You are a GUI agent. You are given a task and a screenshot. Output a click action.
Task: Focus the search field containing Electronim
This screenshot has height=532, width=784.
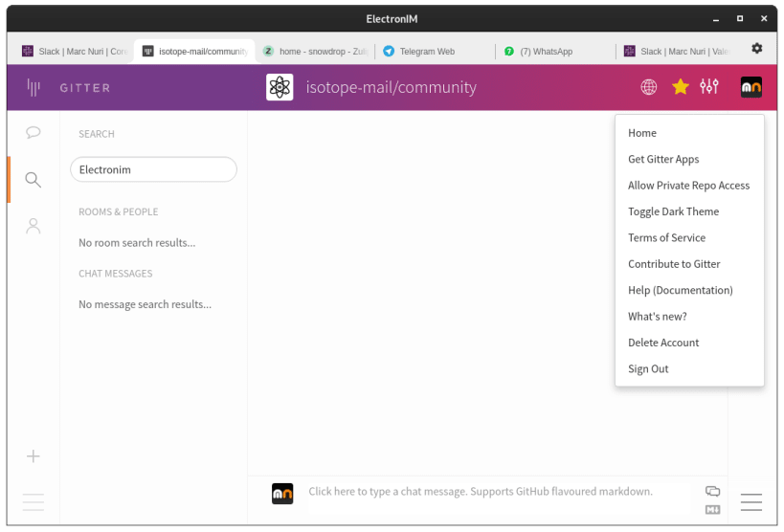click(x=153, y=169)
